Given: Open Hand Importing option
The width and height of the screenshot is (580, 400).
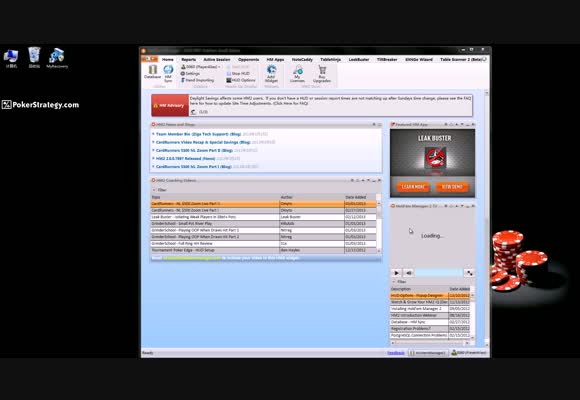Looking at the screenshot, I should (197, 80).
